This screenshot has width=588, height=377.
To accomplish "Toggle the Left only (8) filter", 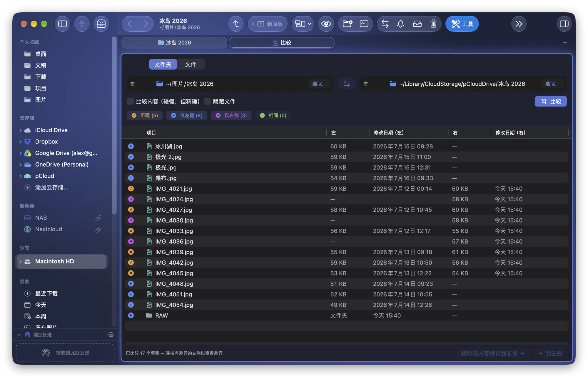I will click(x=187, y=115).
